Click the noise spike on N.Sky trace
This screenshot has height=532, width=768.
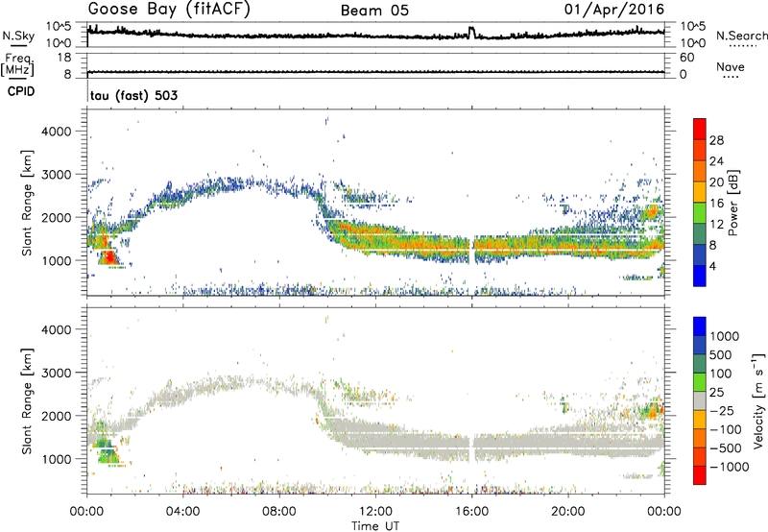(471, 33)
